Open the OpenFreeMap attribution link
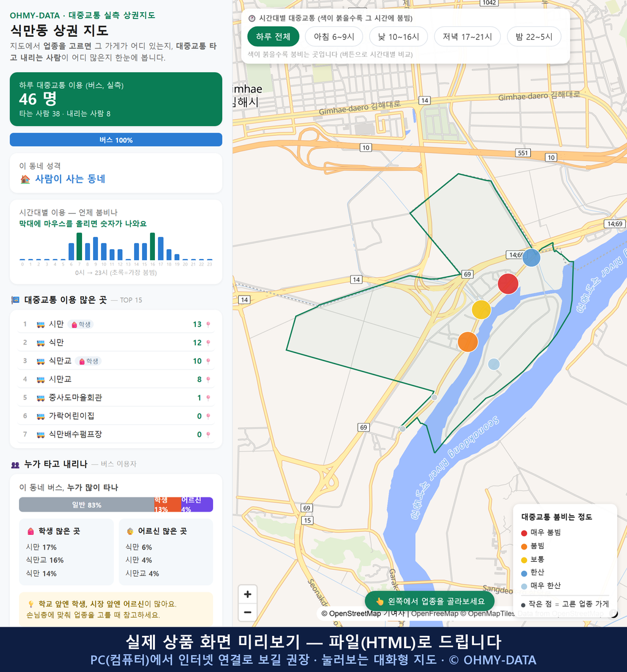 pos(435,614)
